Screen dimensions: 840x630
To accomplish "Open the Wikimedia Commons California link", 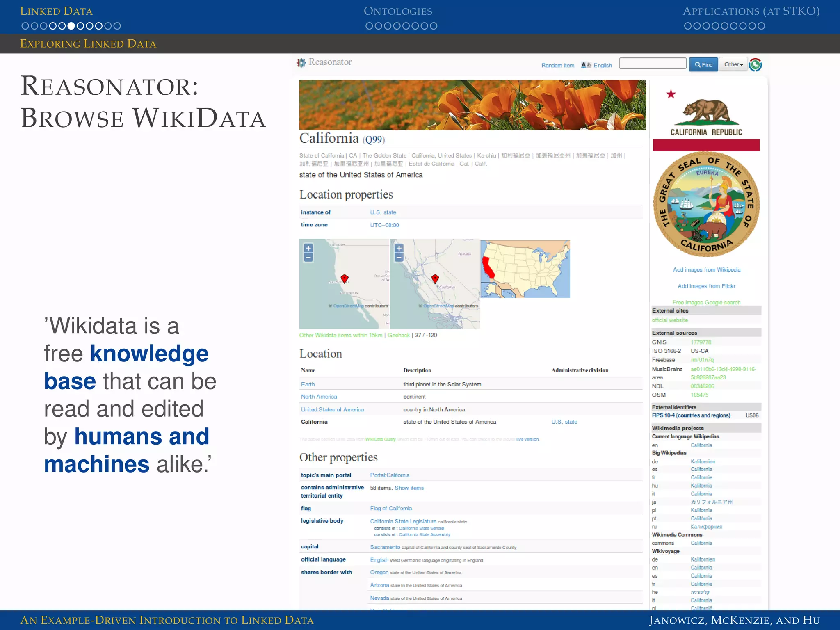I will coord(701,543).
